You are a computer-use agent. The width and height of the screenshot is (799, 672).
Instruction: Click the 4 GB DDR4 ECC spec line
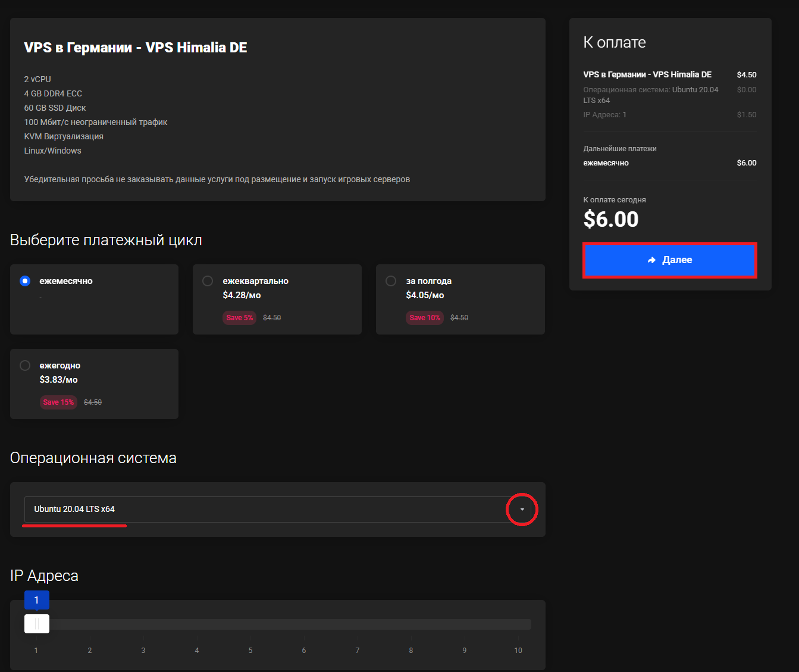[x=53, y=93]
